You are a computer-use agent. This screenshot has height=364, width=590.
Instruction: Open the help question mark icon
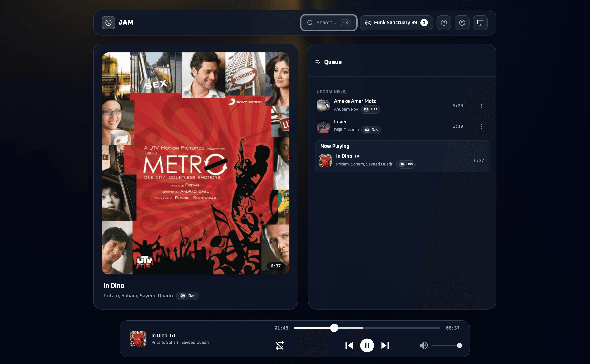pos(444,23)
